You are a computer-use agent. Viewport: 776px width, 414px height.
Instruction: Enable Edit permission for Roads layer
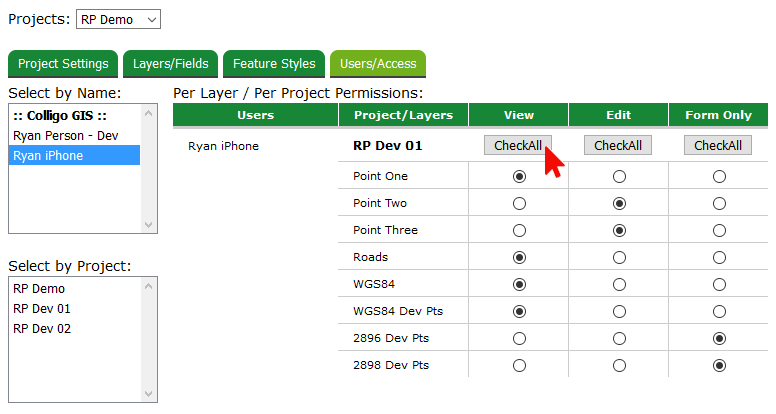[619, 258]
